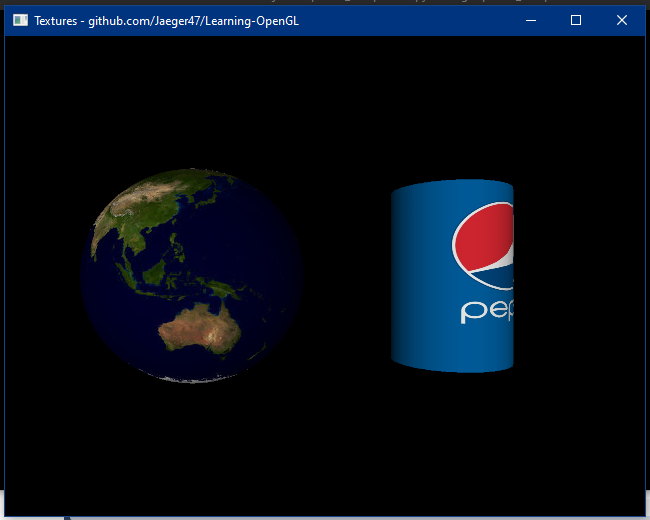
Task: Click the rendered Earth globe
Action: pos(192,275)
